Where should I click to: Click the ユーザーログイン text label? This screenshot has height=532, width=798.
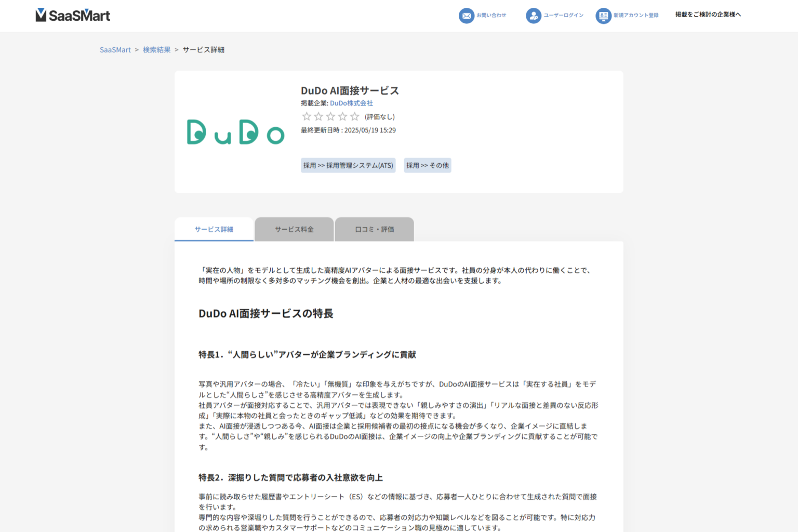(x=563, y=16)
